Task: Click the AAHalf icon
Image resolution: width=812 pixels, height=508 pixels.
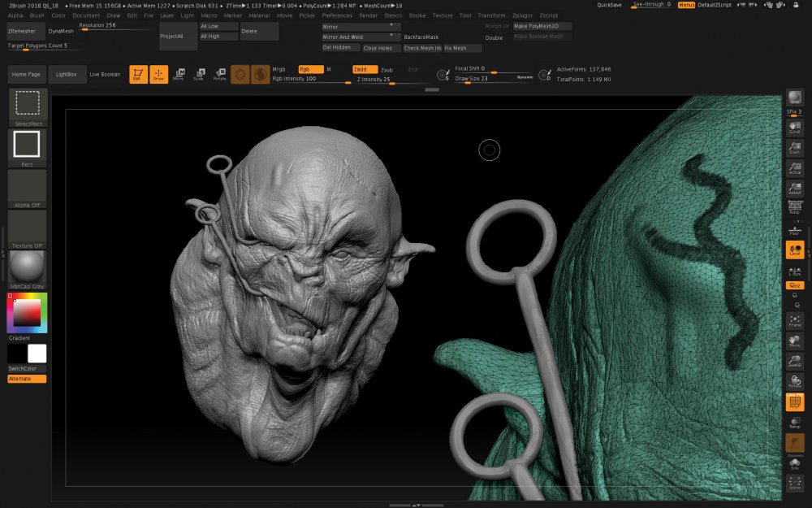Action: click(x=794, y=189)
